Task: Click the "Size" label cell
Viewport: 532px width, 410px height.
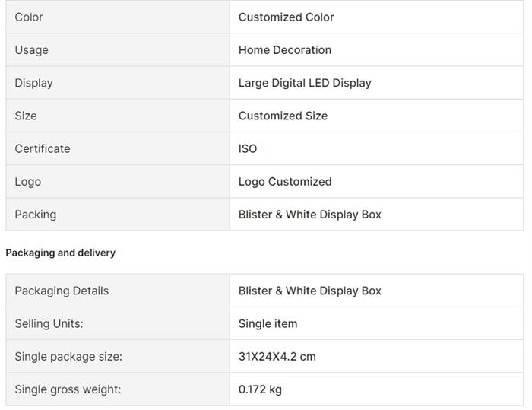Action: 26,116
